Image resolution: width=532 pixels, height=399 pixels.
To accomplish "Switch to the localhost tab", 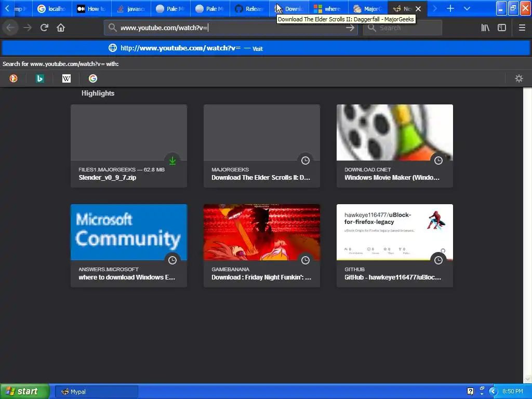I will (x=52, y=8).
